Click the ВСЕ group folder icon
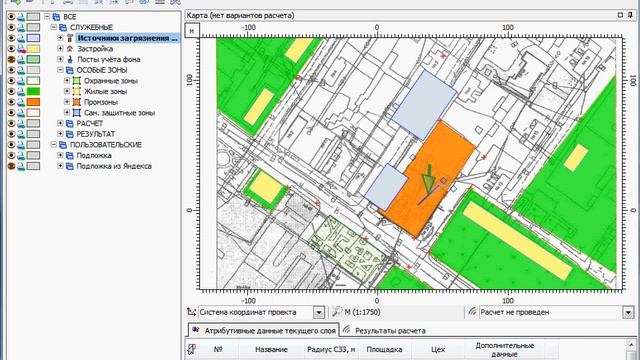This screenshot has width=640, height=360. click(56, 17)
